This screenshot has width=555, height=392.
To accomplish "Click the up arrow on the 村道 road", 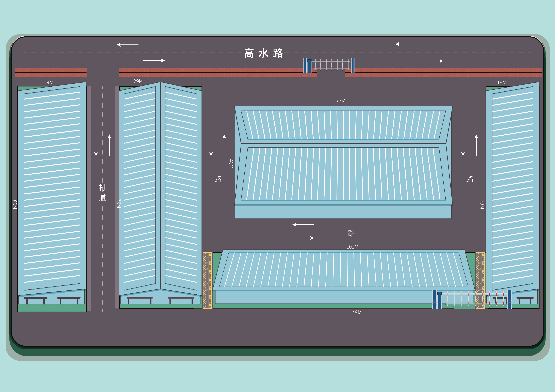I will pos(110,145).
